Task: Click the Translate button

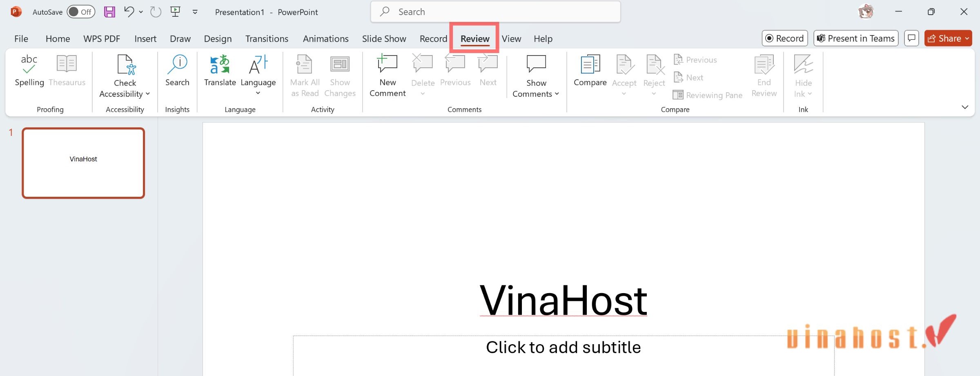Action: (x=220, y=71)
